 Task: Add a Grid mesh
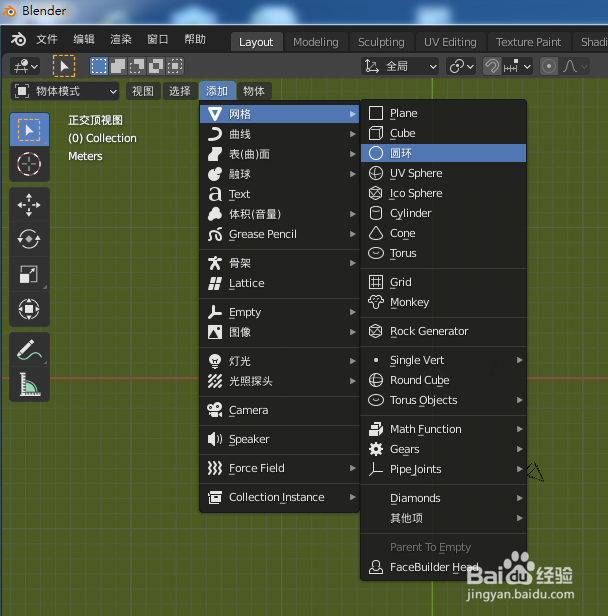tap(443, 282)
